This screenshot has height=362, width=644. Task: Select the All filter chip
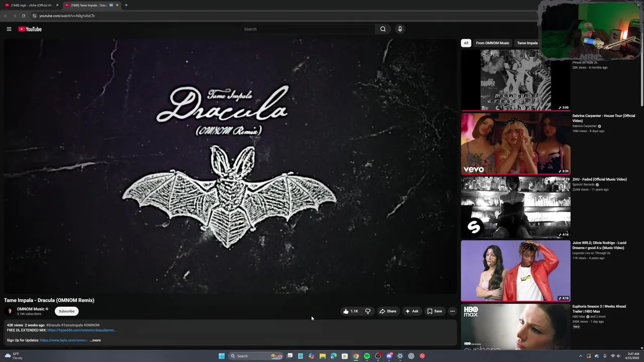[466, 43]
